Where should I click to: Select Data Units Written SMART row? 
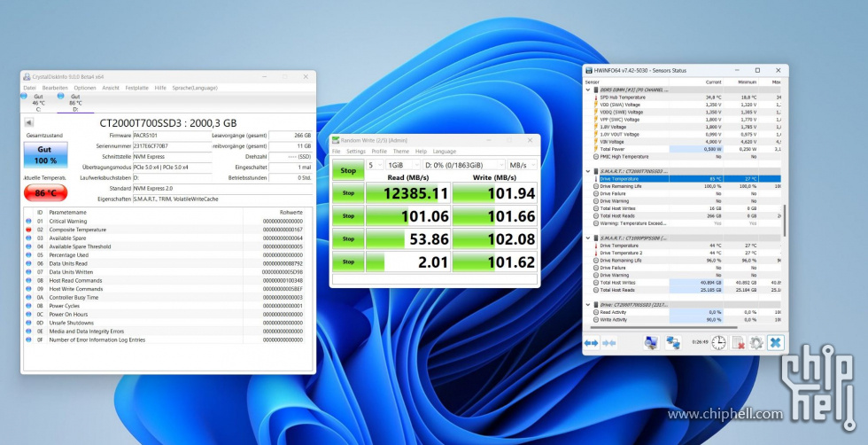tap(165, 272)
